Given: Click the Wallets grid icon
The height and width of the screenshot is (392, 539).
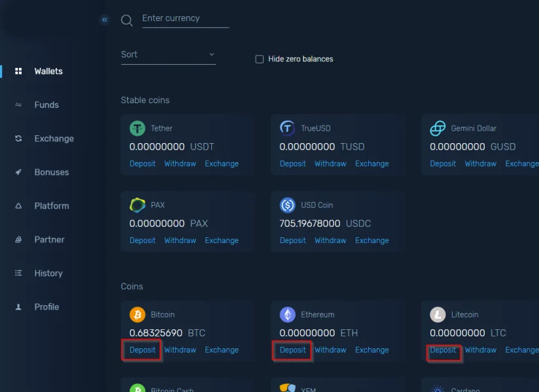Looking at the screenshot, I should pyautogui.click(x=18, y=71).
